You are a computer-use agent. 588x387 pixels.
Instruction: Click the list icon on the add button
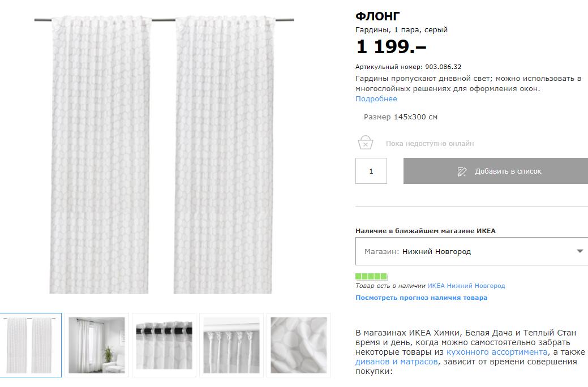click(x=462, y=171)
